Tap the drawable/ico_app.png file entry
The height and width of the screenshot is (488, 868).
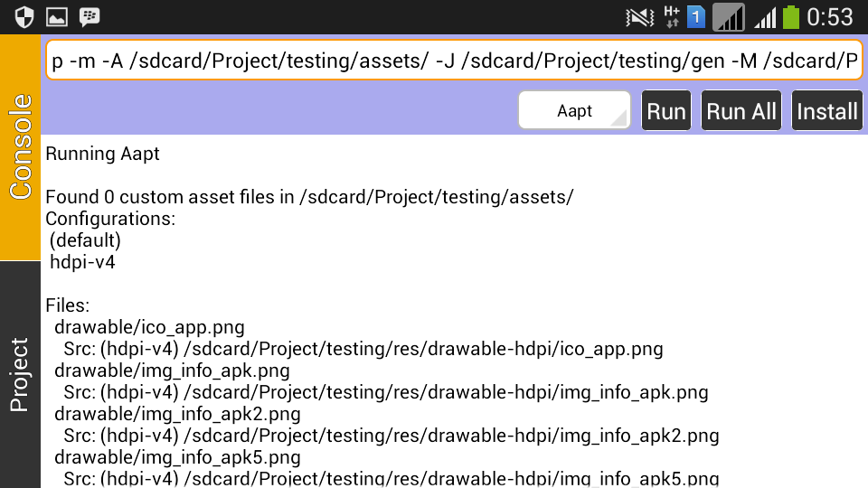pos(149,327)
